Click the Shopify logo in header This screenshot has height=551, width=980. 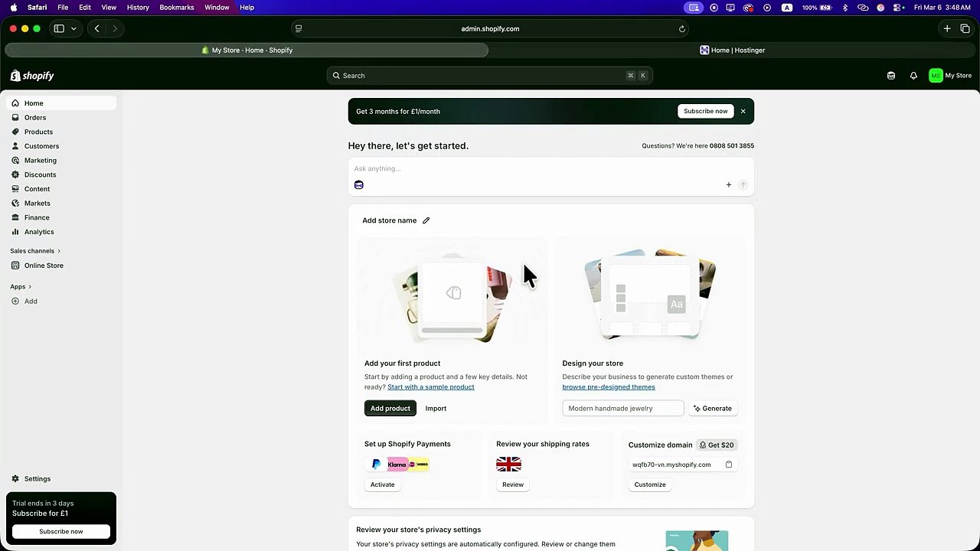[32, 76]
